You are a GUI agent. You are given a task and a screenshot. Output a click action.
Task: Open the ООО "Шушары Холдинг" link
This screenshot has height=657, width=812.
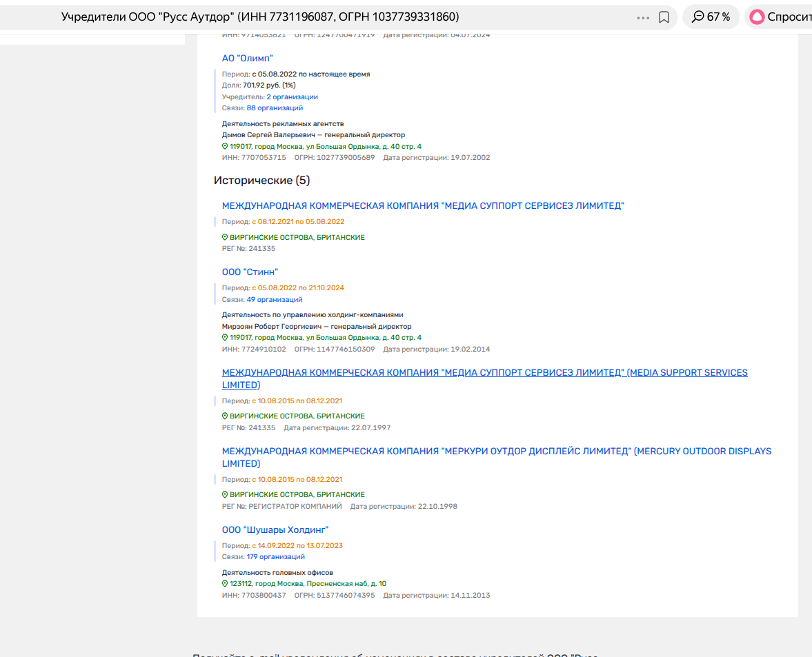click(x=275, y=530)
